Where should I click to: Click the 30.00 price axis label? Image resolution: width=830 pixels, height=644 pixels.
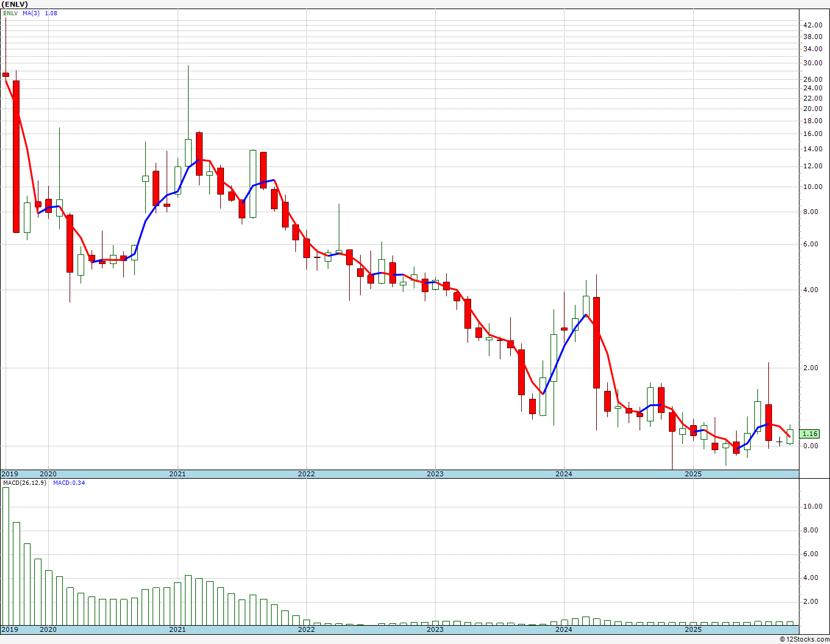pos(812,63)
